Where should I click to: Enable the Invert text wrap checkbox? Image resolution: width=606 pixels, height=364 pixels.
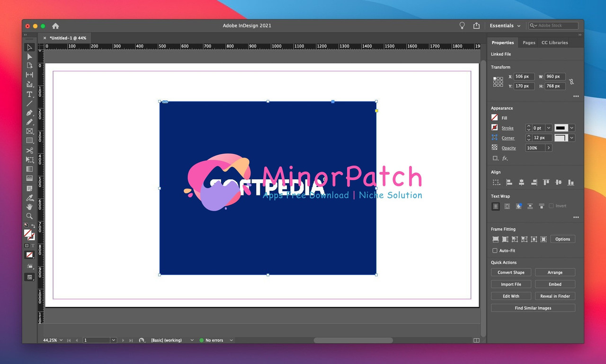tap(551, 206)
